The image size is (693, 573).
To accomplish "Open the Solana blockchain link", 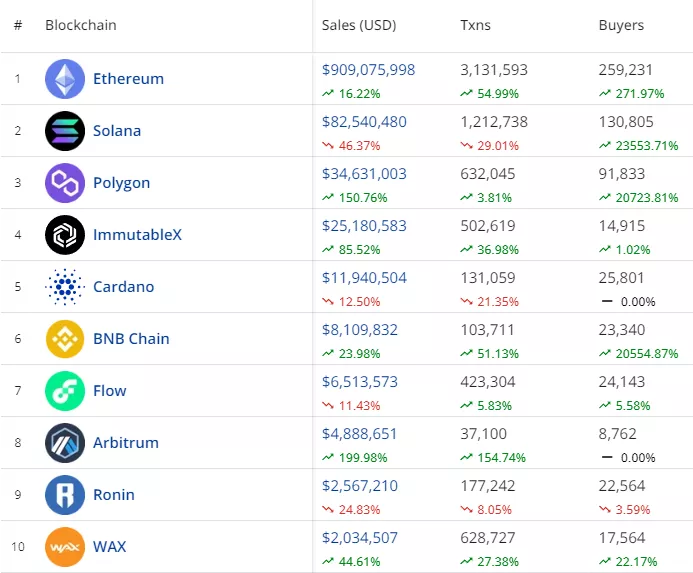I will pos(117,131).
